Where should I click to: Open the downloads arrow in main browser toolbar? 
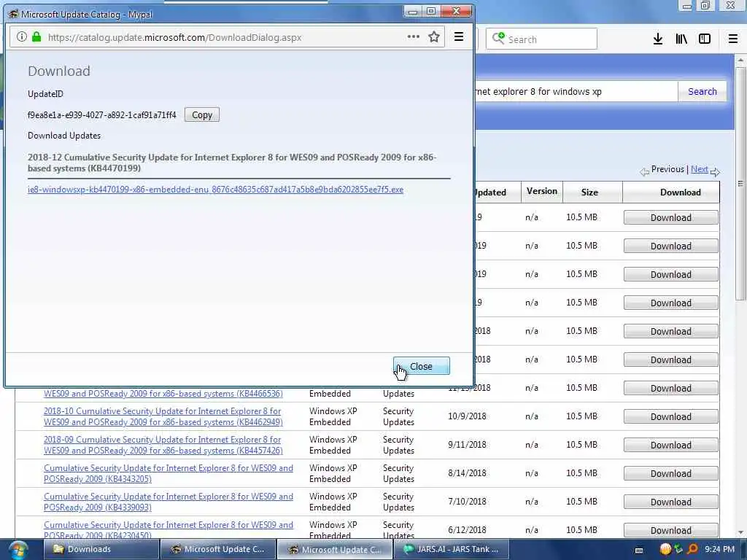pos(658,39)
